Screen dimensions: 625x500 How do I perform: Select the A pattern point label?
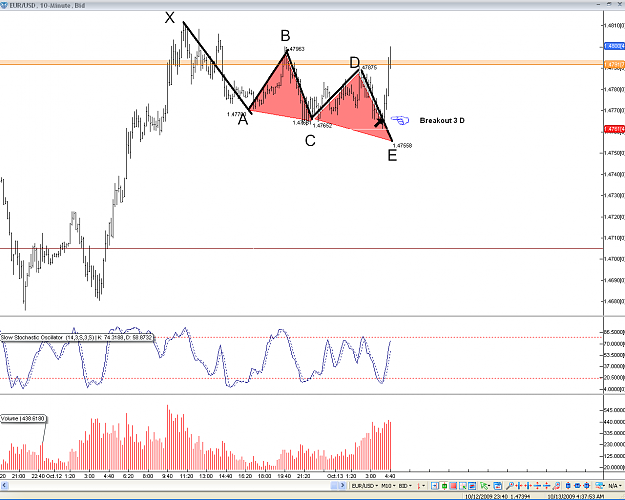(x=243, y=119)
